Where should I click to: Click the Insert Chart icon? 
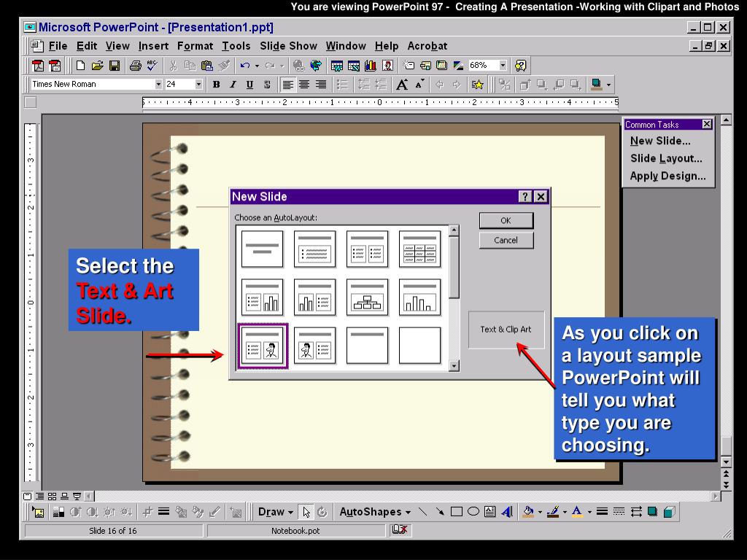coord(370,65)
